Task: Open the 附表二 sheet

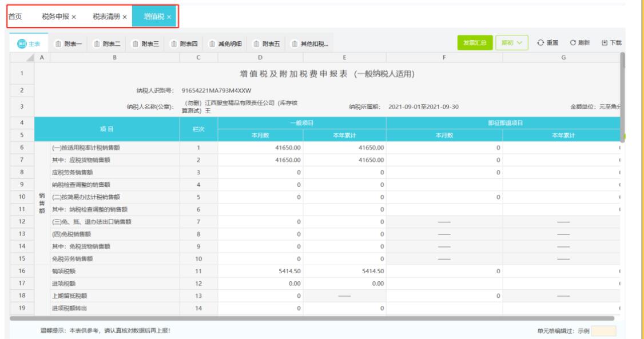Action: (x=106, y=43)
